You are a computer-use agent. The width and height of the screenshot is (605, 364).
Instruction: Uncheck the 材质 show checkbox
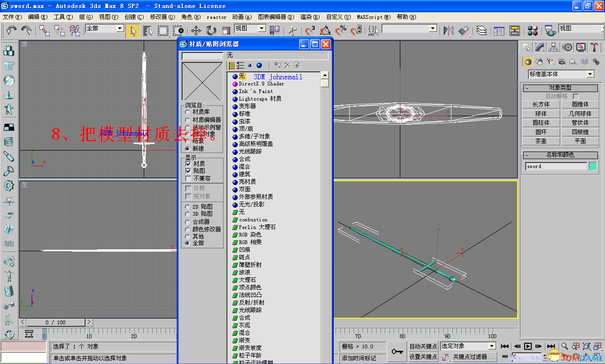pyautogui.click(x=188, y=163)
